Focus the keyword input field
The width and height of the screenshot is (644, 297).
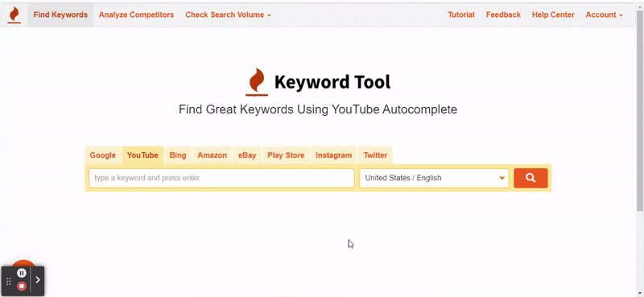pos(221,179)
